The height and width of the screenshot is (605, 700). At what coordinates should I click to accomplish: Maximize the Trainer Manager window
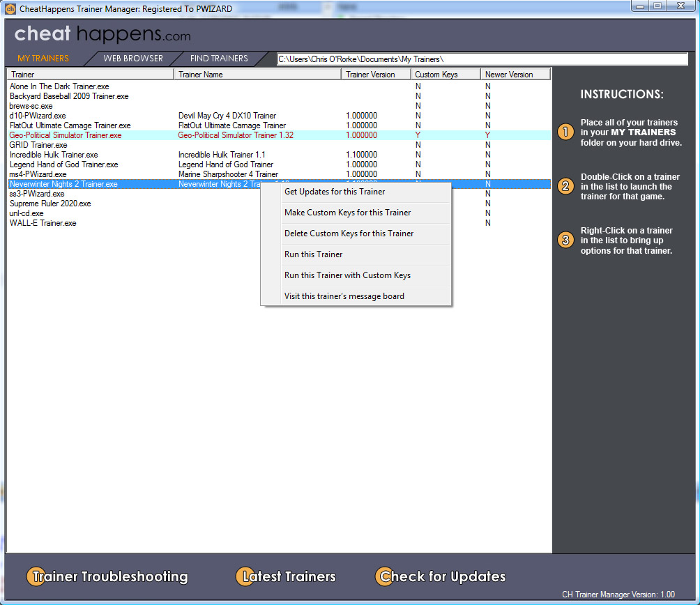pyautogui.click(x=657, y=6)
